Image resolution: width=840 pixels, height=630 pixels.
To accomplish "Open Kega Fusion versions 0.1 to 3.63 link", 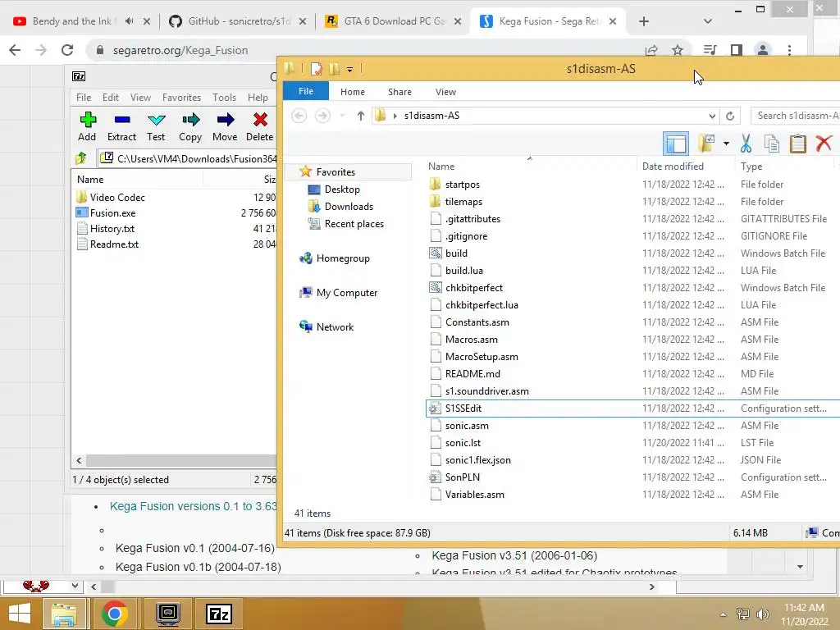I will [x=194, y=506].
